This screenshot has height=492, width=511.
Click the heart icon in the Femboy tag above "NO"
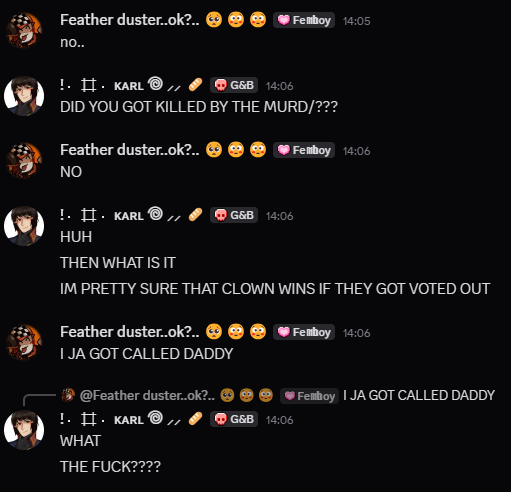pyautogui.click(x=284, y=150)
